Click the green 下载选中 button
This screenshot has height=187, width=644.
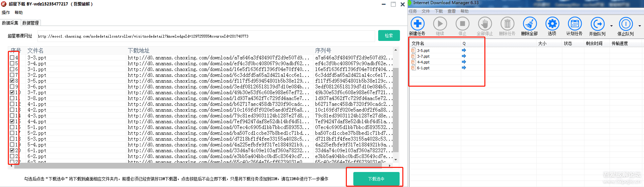click(376, 179)
